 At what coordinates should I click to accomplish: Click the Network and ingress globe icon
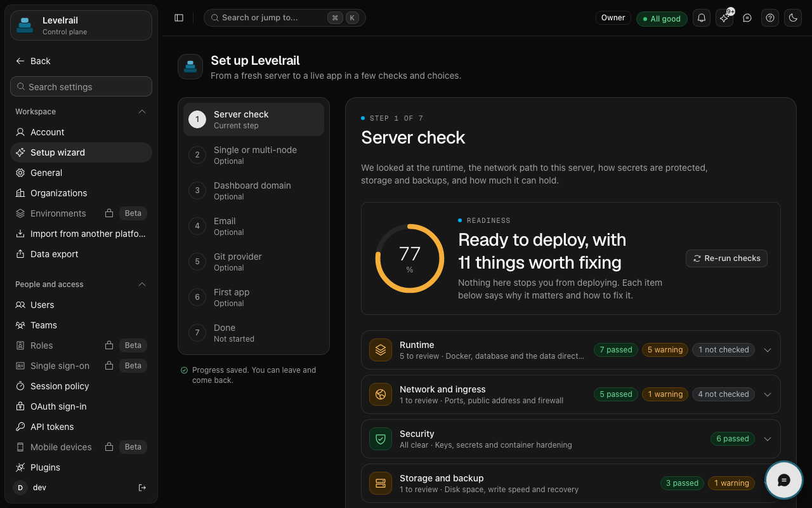(x=381, y=394)
